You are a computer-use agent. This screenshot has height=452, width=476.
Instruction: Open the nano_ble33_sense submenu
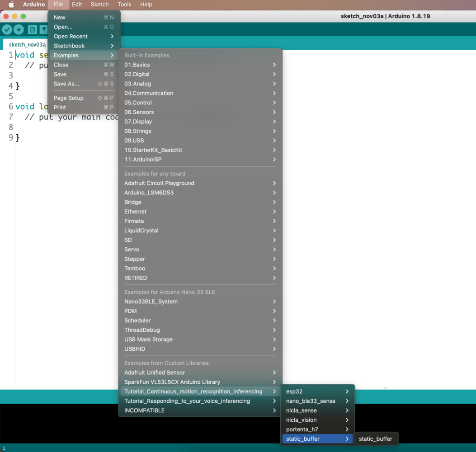[x=317, y=401]
